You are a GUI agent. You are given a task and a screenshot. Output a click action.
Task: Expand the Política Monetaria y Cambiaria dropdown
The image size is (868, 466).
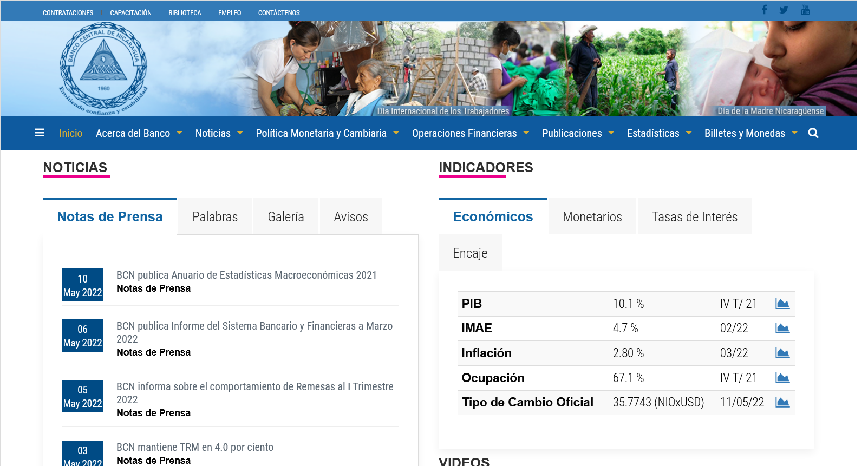[x=327, y=133]
